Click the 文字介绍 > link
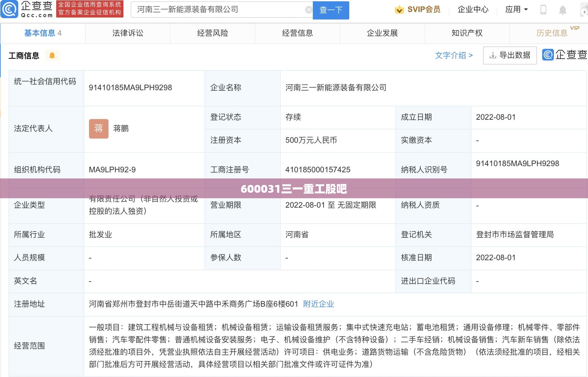Viewport: 588px width, 377px height. pos(454,55)
